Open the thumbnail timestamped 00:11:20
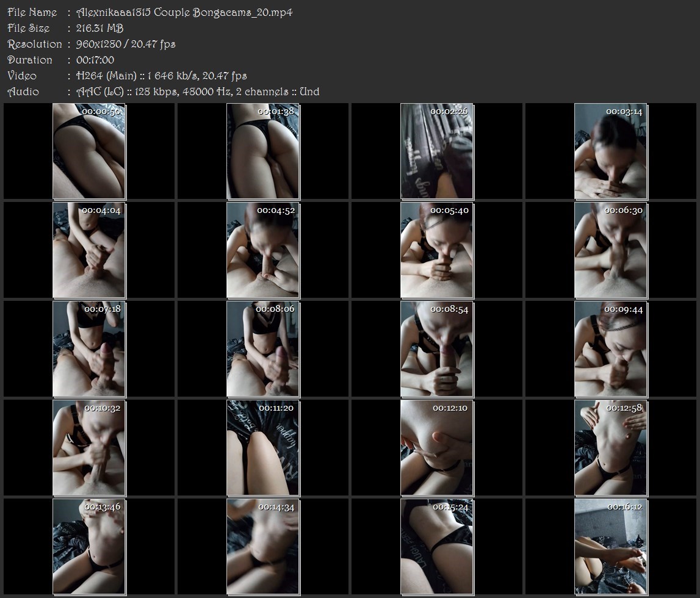700x598 pixels. (x=263, y=448)
